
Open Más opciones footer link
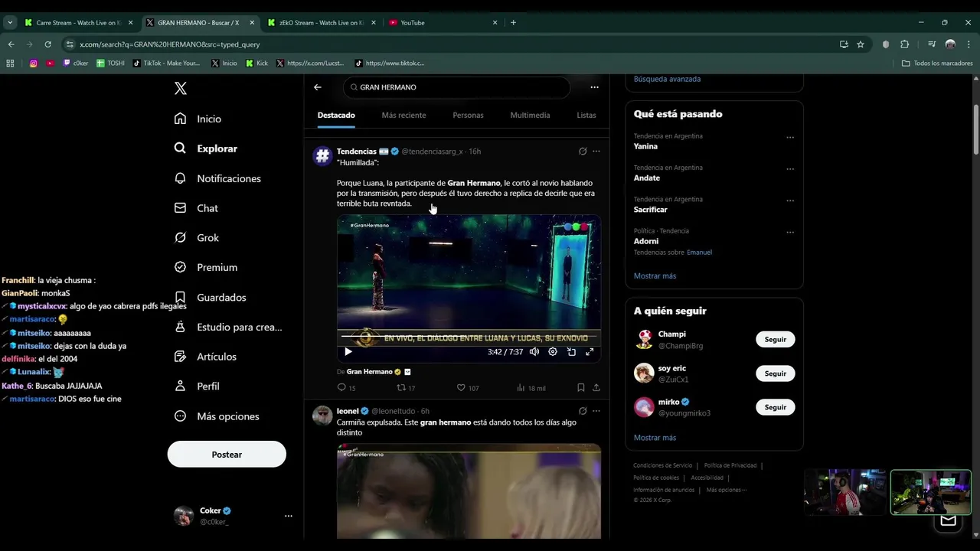726,490
